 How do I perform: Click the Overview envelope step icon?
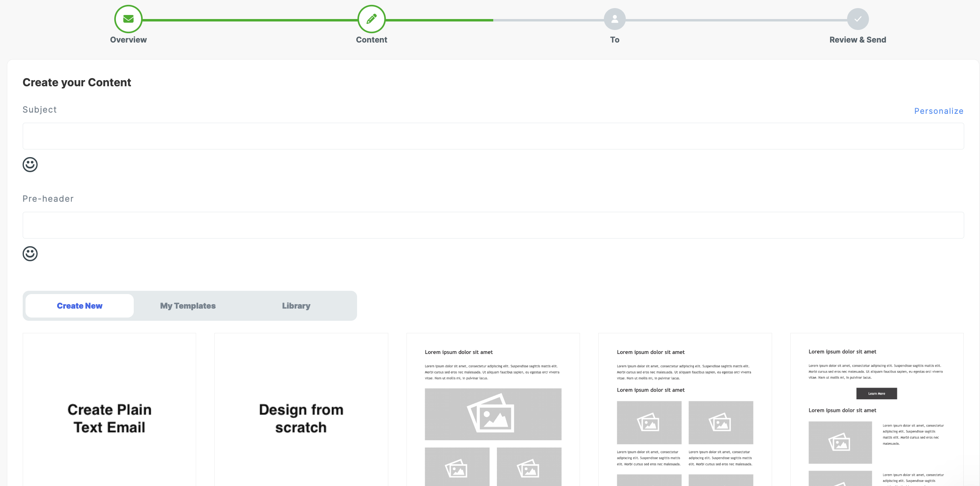[x=128, y=19]
